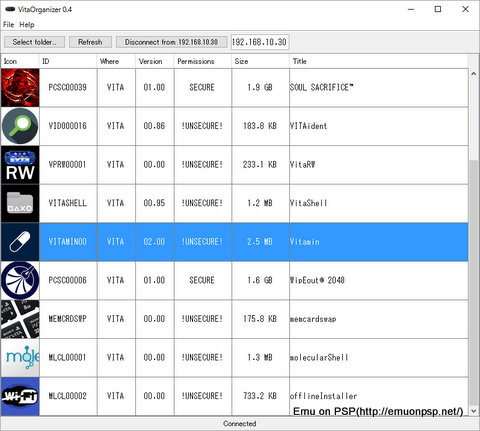Click the Refresh button
The image size is (480, 431).
point(90,42)
